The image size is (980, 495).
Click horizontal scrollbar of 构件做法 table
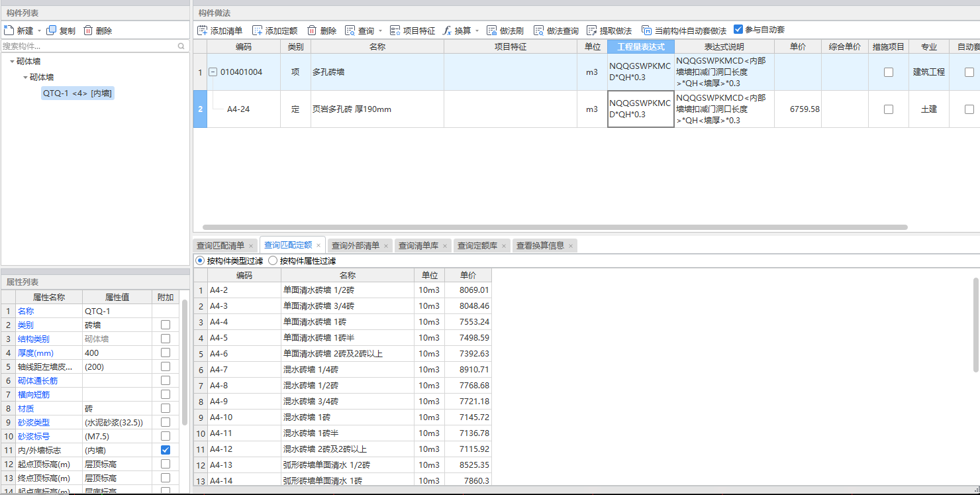[555, 227]
